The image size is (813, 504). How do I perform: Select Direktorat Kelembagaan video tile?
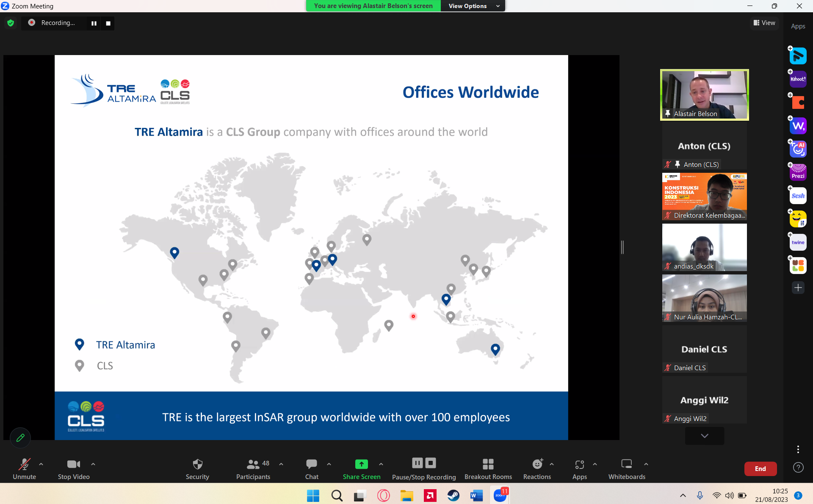click(x=705, y=197)
